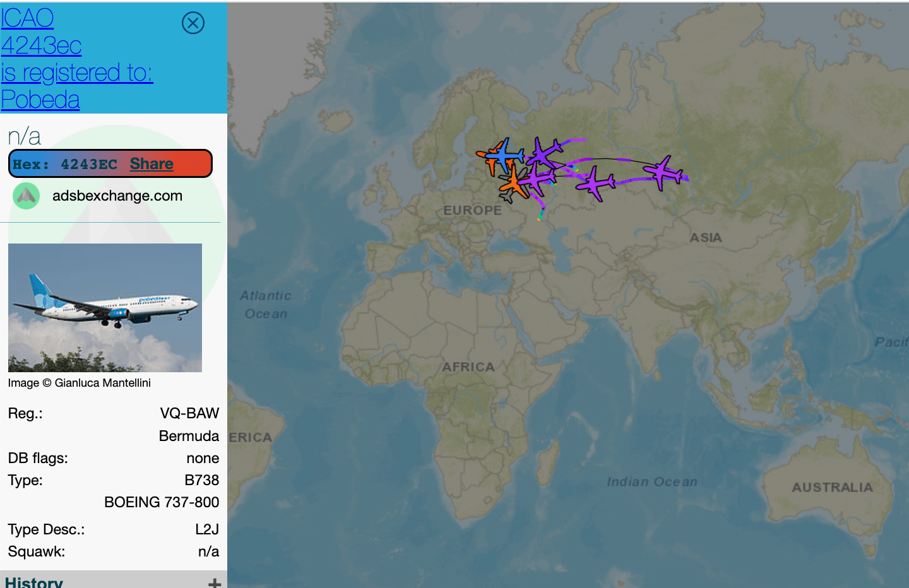Select the orange aircraft partly behind the blue one
This screenshot has height=588, width=909.
491,165
